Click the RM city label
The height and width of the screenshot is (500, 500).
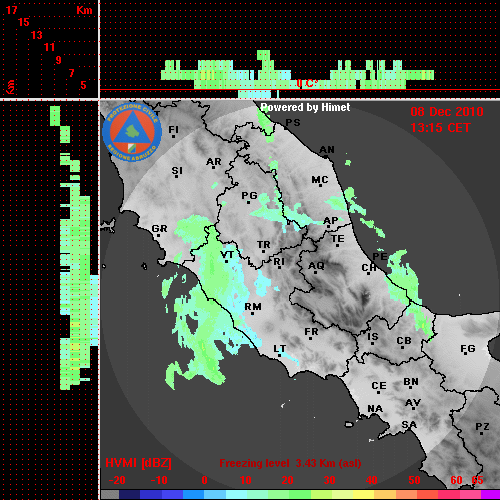(253, 307)
